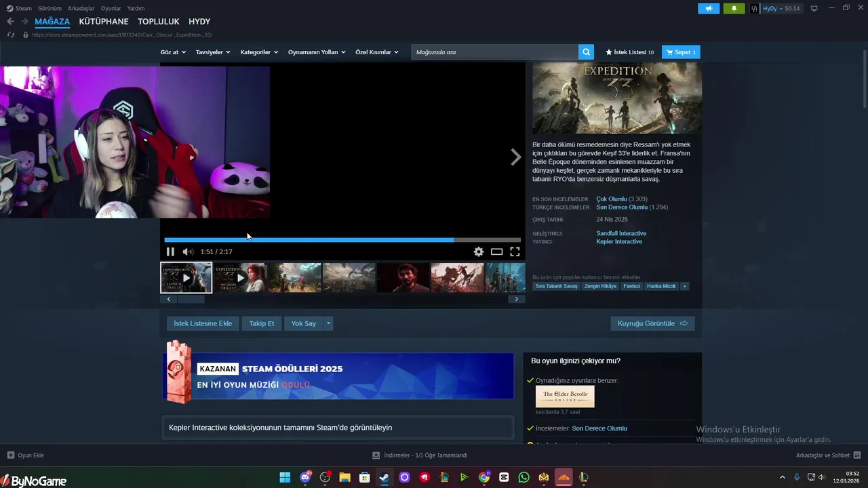Toggle theater mode icon on video player
The image size is (868, 488).
[x=496, y=251]
